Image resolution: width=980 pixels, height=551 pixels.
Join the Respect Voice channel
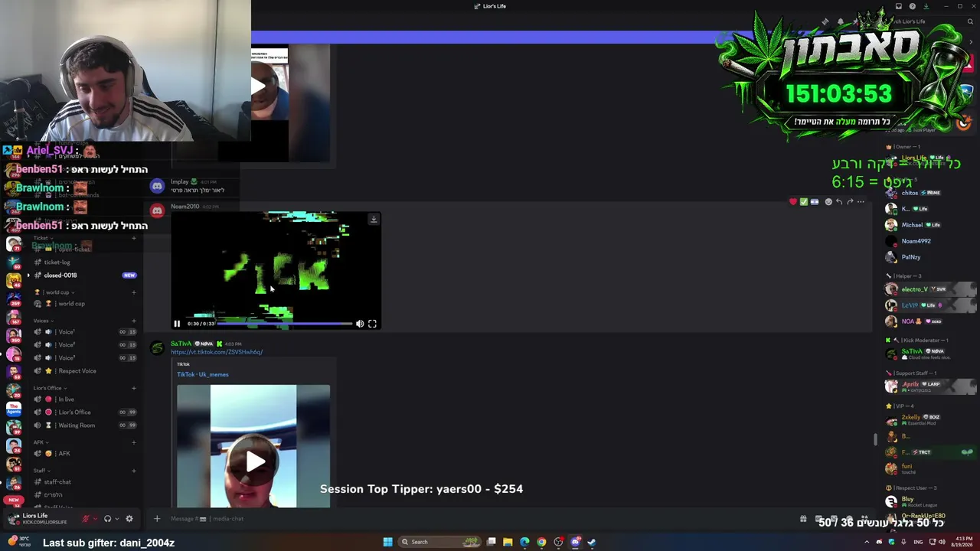click(77, 371)
